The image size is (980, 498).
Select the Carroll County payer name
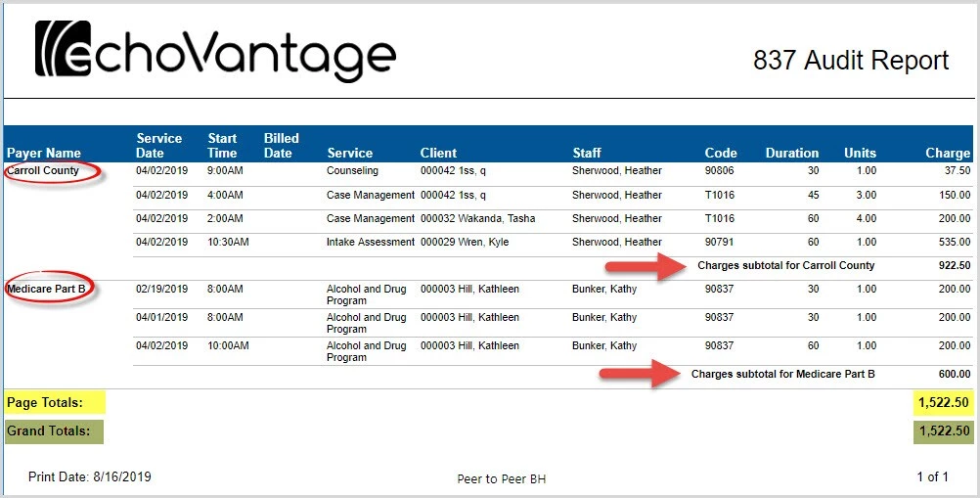pyautogui.click(x=43, y=170)
